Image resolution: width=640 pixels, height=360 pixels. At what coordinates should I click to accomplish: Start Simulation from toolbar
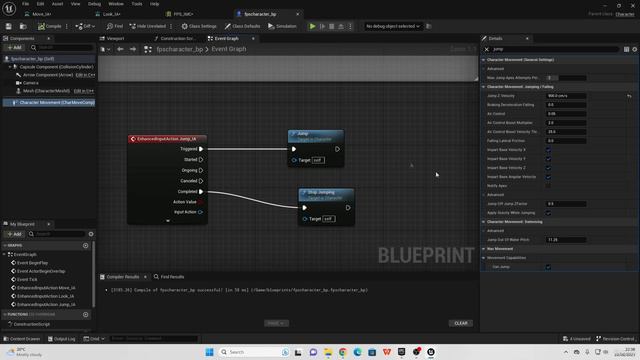click(x=282, y=26)
